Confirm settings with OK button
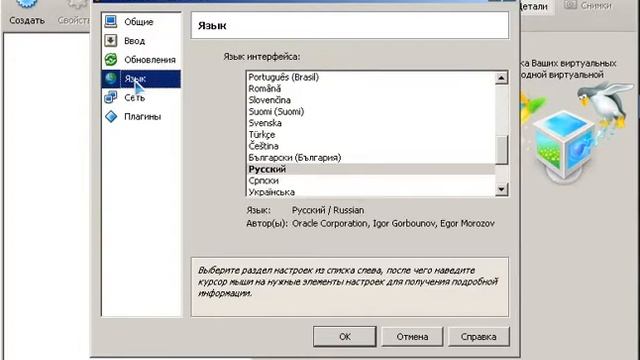Image resolution: width=640 pixels, height=360 pixels. tap(344, 337)
